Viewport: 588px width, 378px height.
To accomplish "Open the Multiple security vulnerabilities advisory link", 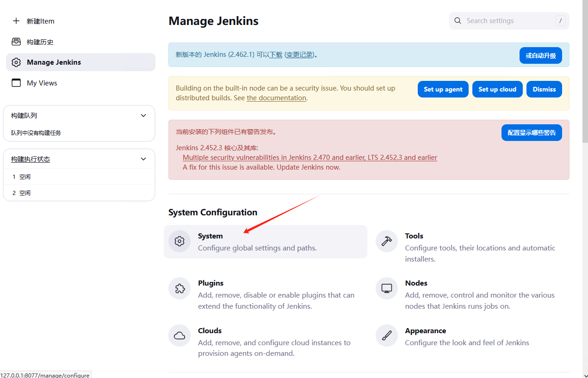I will point(310,158).
